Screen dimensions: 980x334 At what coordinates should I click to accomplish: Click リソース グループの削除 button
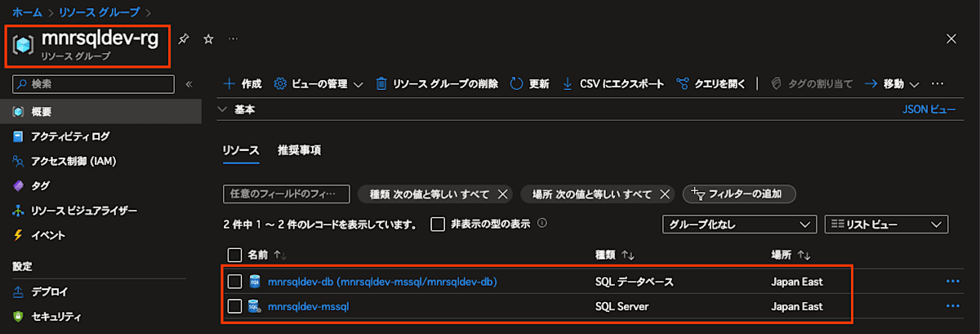tap(437, 84)
